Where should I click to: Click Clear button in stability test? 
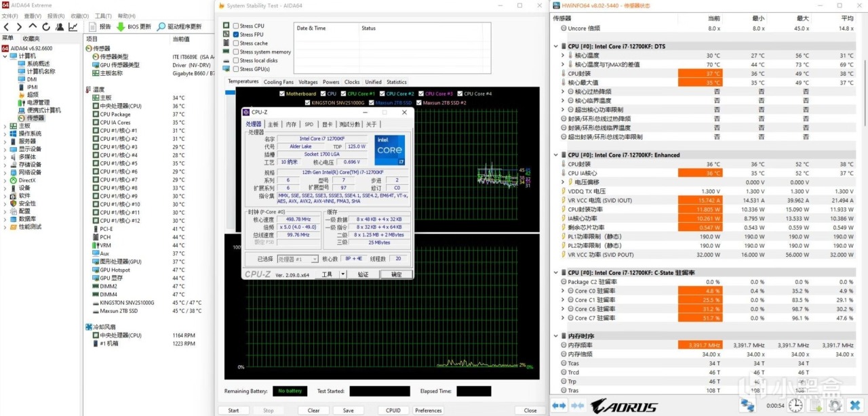(x=313, y=410)
